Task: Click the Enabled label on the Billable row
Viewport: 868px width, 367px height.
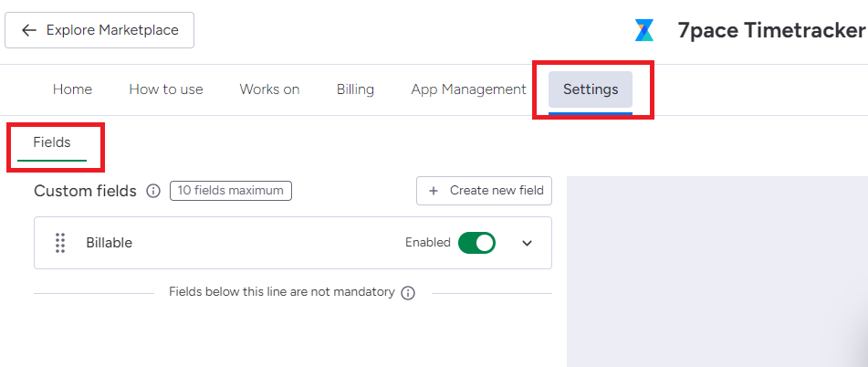Action: coord(428,243)
